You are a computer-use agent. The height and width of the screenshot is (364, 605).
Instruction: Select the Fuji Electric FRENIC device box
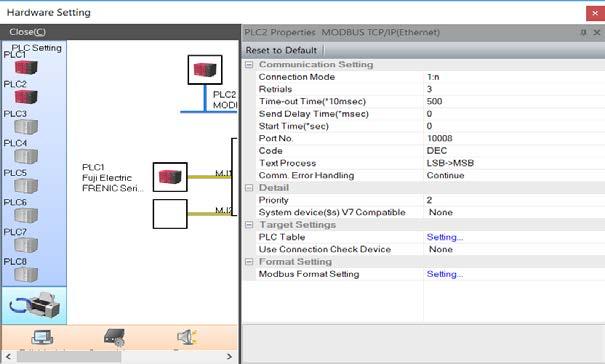click(x=170, y=177)
